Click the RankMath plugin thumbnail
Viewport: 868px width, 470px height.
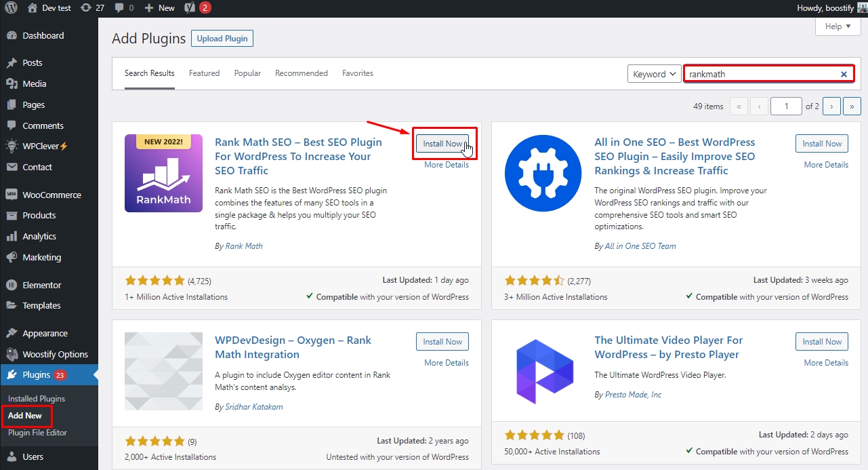click(x=163, y=173)
